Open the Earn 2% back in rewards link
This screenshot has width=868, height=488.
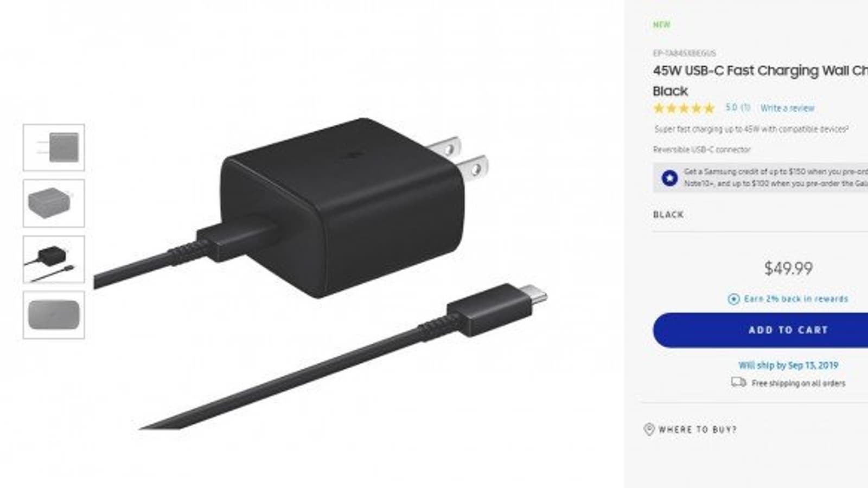(796, 299)
